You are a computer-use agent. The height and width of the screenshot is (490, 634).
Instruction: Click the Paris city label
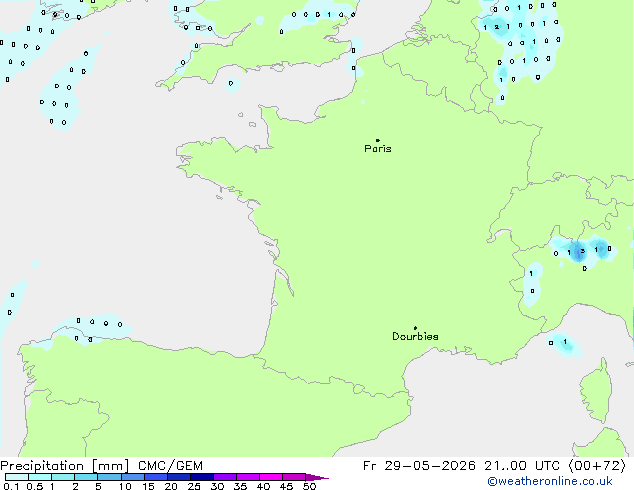378,149
